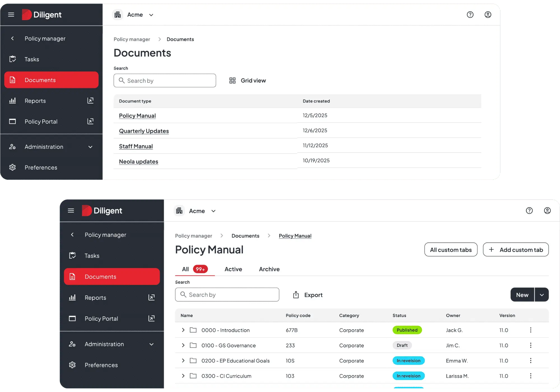
Task: Switch to the All tab
Action: click(x=195, y=269)
